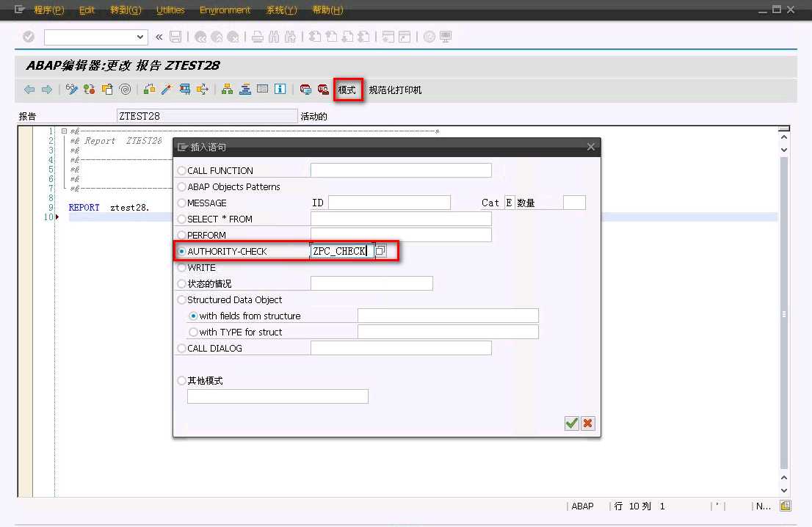Select the 状态的情况 radio button
Image resolution: width=812 pixels, height=527 pixels.
point(182,284)
